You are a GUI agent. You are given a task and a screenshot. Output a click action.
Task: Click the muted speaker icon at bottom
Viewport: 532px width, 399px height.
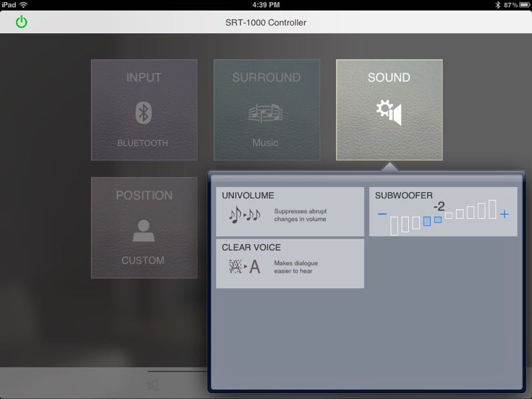click(x=153, y=385)
